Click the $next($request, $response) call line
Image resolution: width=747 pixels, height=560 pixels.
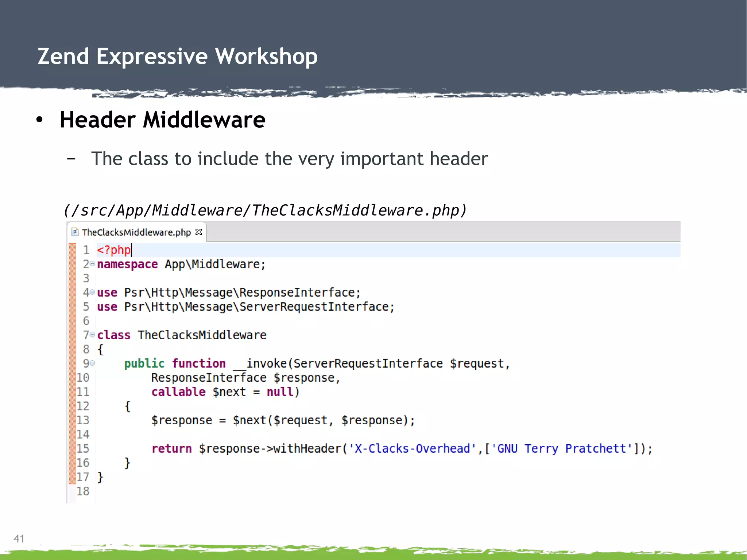(x=283, y=420)
